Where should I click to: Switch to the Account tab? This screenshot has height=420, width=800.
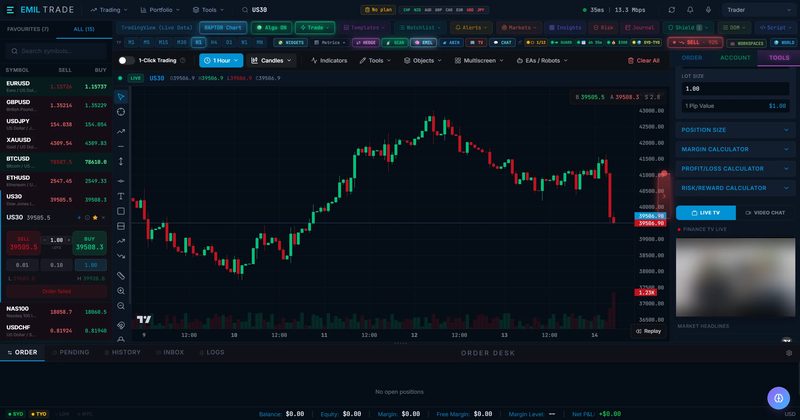click(x=735, y=58)
